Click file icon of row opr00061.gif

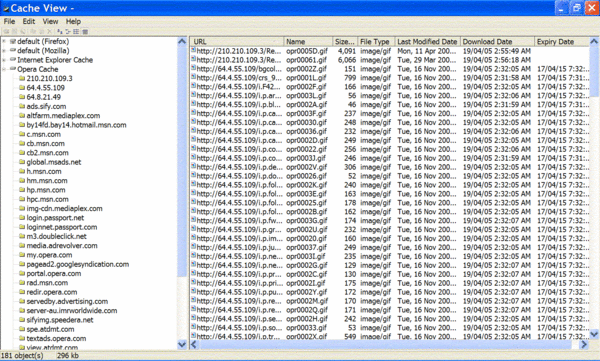(x=194, y=59)
